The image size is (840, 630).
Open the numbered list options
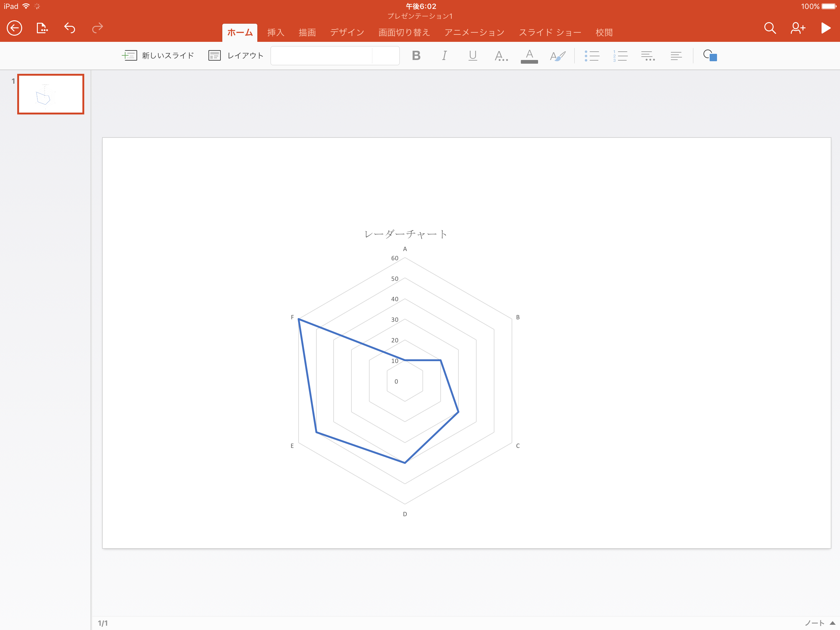tap(620, 56)
